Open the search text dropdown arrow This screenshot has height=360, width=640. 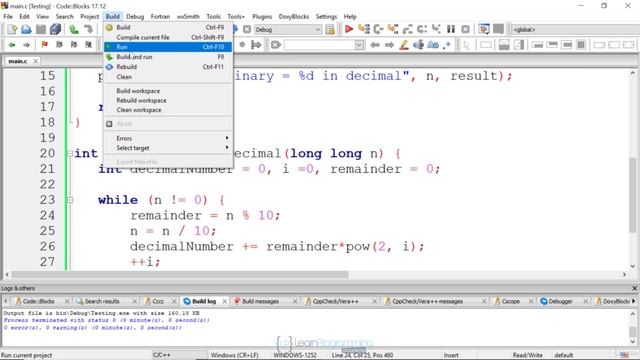359,44
